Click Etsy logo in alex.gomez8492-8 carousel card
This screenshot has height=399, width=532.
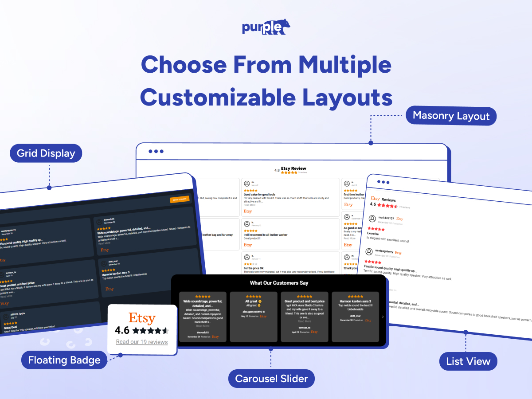coord(263,316)
